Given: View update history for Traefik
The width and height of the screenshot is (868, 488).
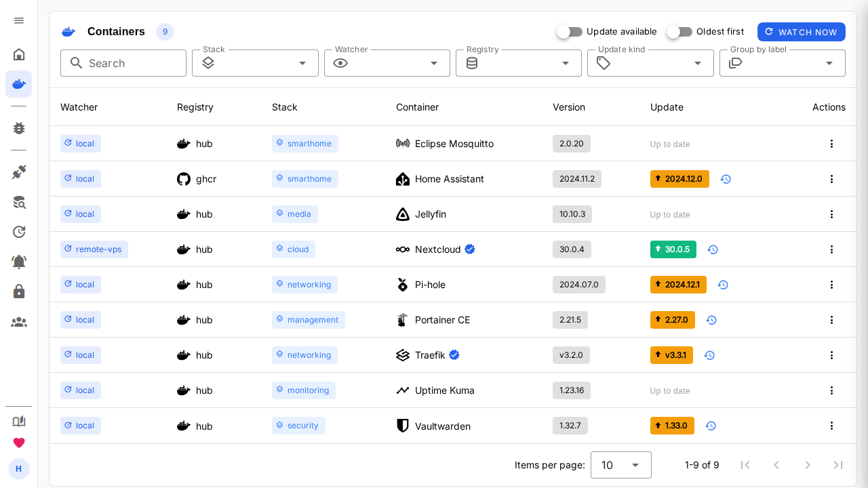Looking at the screenshot, I should coord(709,355).
